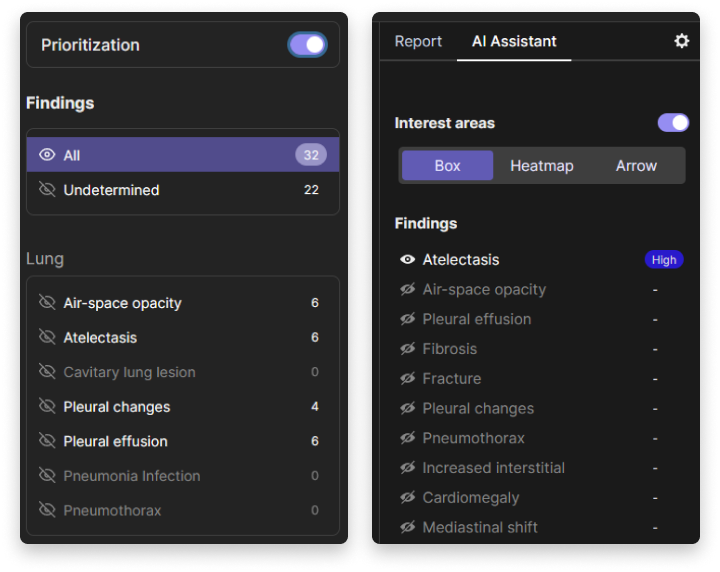This screenshot has width=720, height=572.
Task: Select the AI Assistant tab
Action: pyautogui.click(x=514, y=42)
